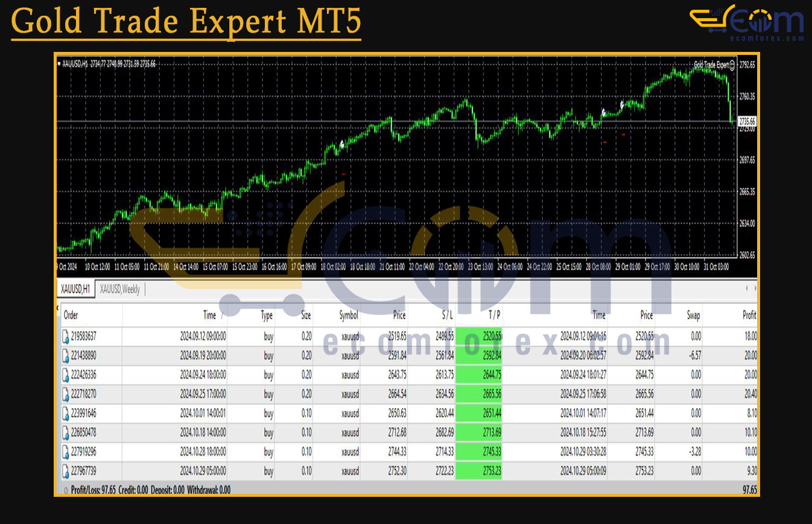Click the Symbol column header
The height and width of the screenshot is (524, 812).
(x=348, y=315)
